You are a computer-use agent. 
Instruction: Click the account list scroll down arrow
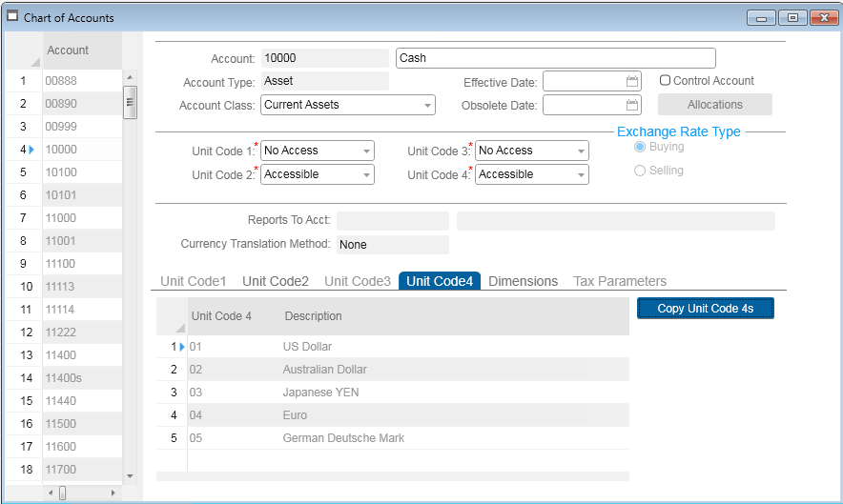pos(130,474)
